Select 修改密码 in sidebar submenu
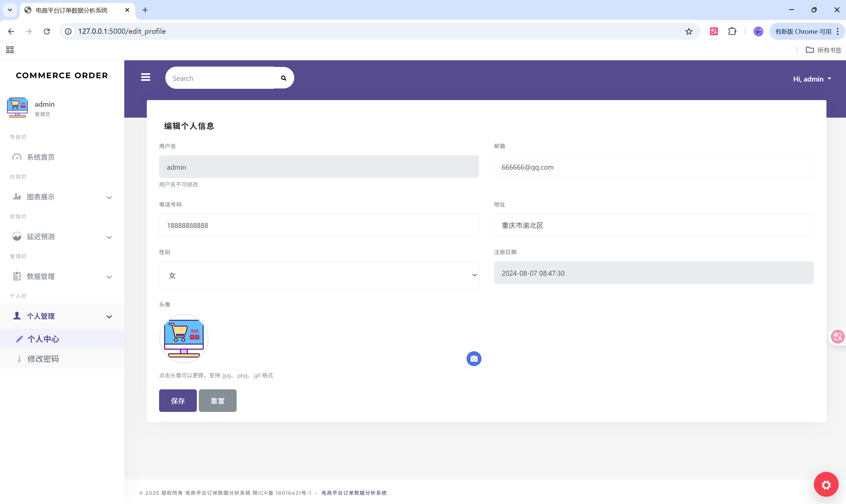Viewport: 846px width, 504px height. [x=43, y=359]
